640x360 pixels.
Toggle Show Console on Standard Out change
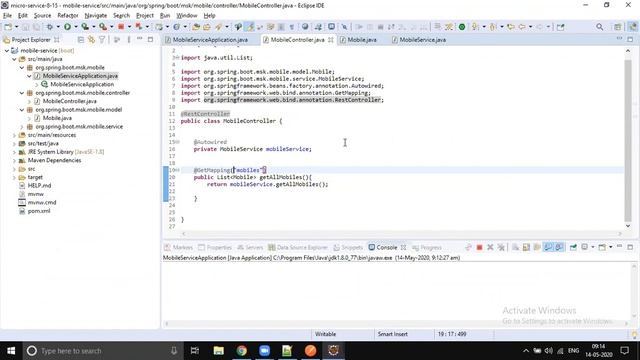(x=548, y=247)
